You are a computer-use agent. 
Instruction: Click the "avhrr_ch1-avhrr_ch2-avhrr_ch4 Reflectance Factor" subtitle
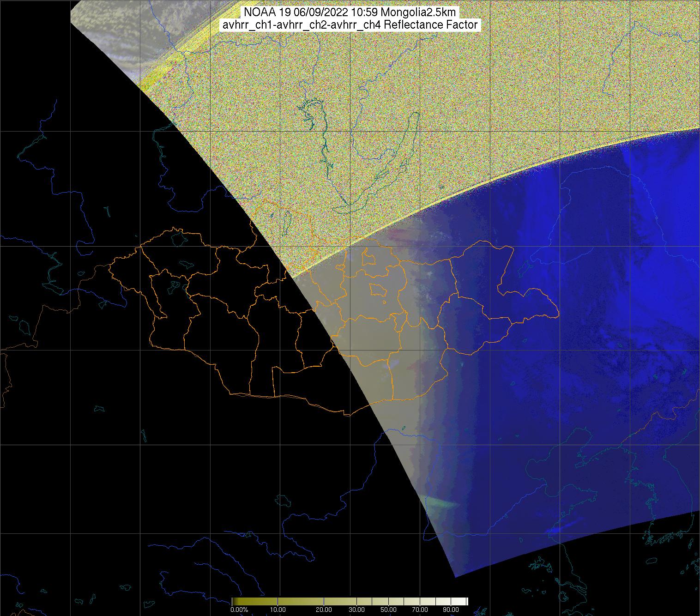click(x=350, y=25)
